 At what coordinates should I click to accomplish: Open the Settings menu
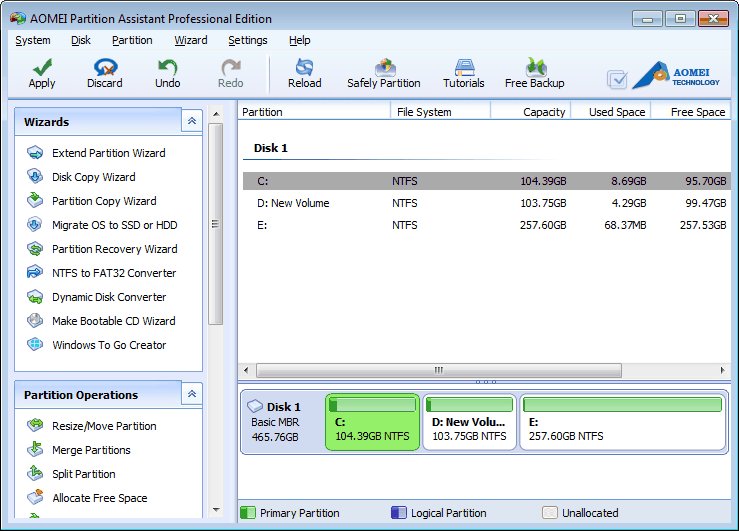248,41
